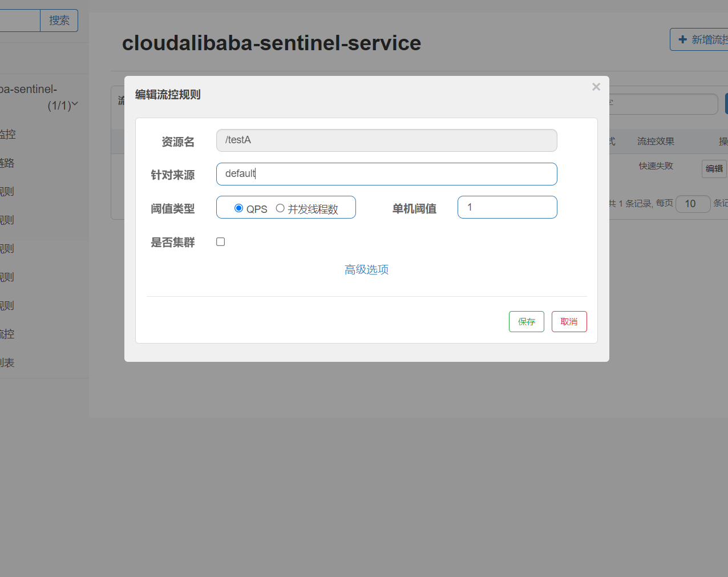728x577 pixels.
Task: Save the flow rule with 保存
Action: point(527,322)
